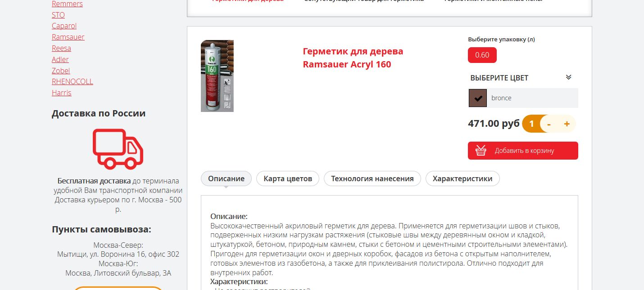Open the Ramsauer brand link

68,37
